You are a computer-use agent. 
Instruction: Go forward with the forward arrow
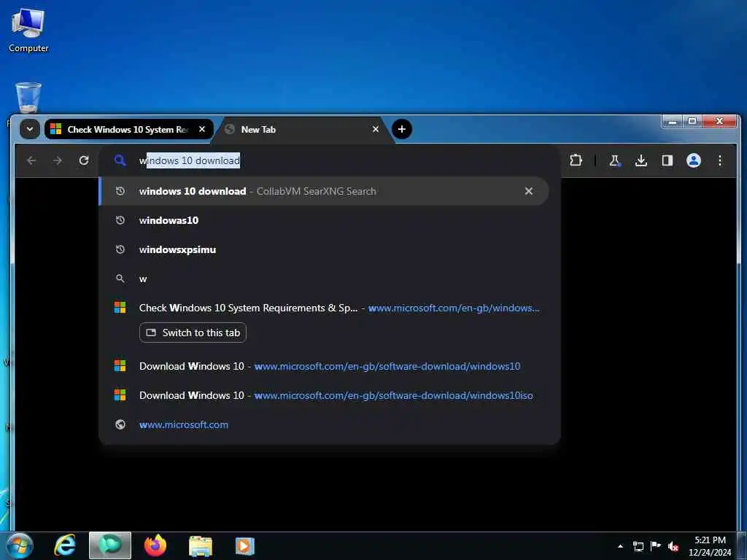[x=58, y=160]
